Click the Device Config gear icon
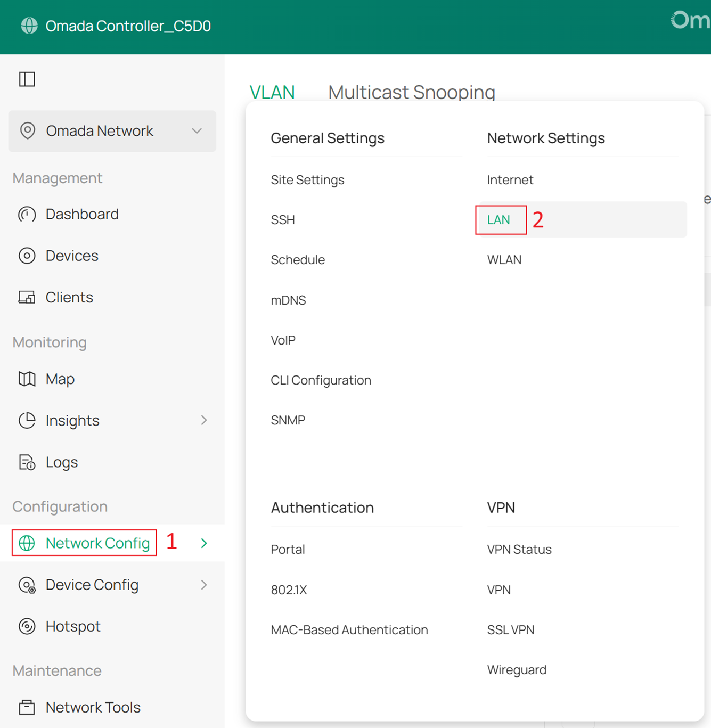 pos(27,585)
